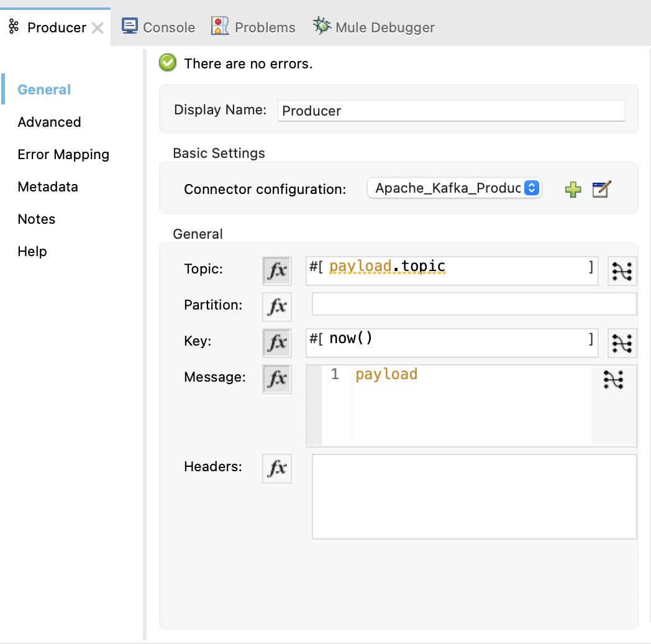Open the mapping icon inside the Message editor
Screen dimensions: 651x644
[614, 379]
